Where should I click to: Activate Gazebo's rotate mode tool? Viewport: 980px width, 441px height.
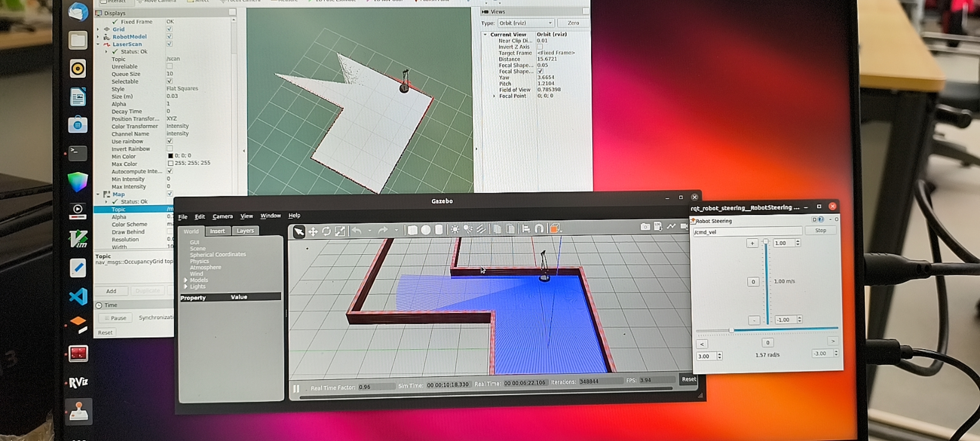pyautogui.click(x=326, y=232)
